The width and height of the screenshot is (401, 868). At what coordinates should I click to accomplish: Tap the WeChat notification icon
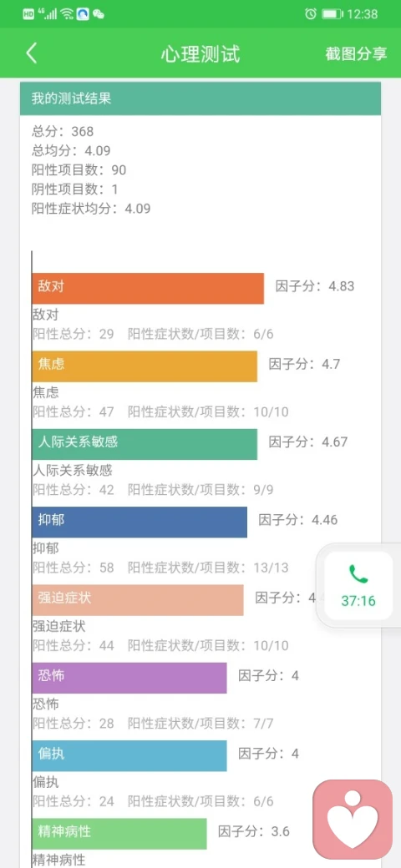coord(99,14)
